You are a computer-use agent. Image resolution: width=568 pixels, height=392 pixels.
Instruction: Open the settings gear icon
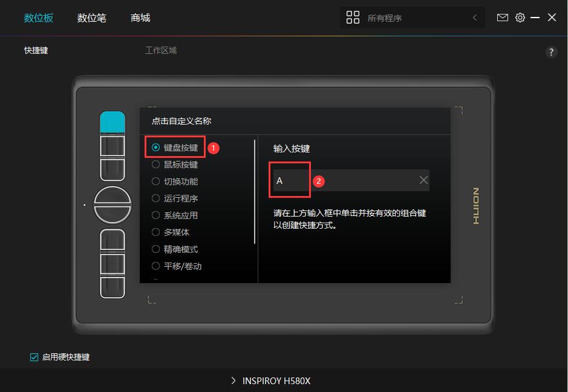[520, 18]
